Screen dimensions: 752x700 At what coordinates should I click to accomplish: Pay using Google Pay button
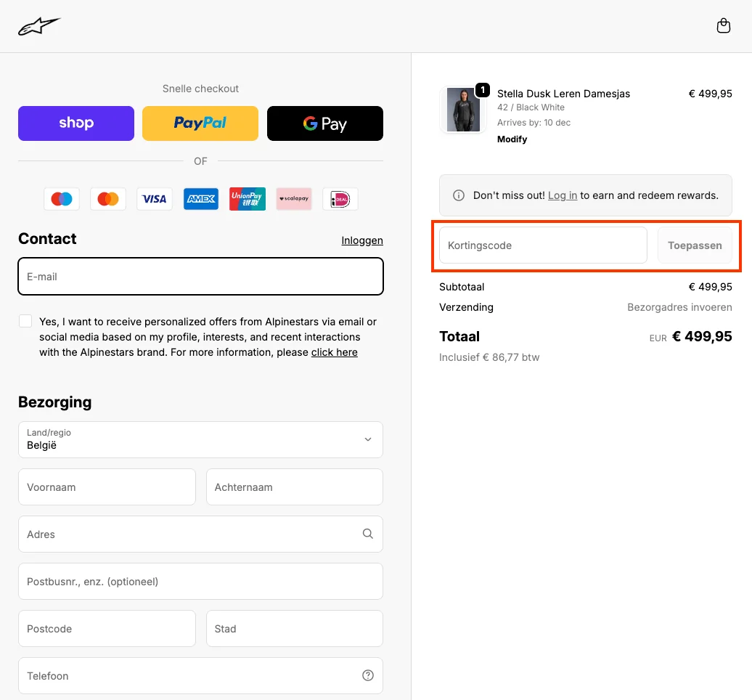(x=325, y=123)
